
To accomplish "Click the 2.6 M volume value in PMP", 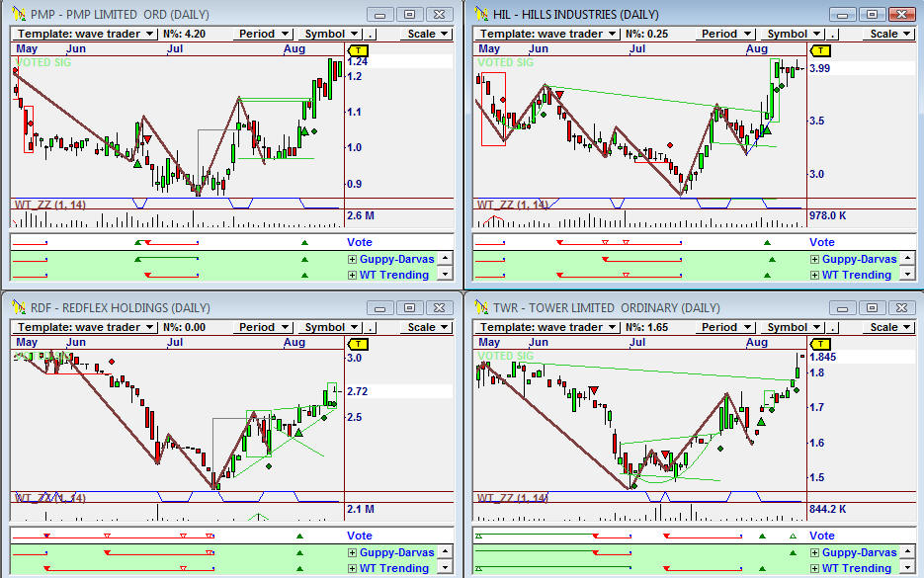I will [361, 215].
